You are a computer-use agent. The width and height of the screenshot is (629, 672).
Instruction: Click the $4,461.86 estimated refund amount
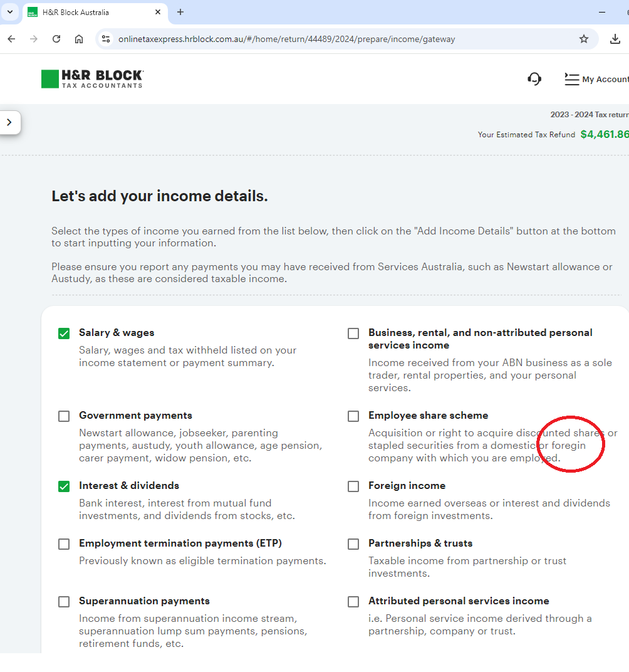click(605, 134)
